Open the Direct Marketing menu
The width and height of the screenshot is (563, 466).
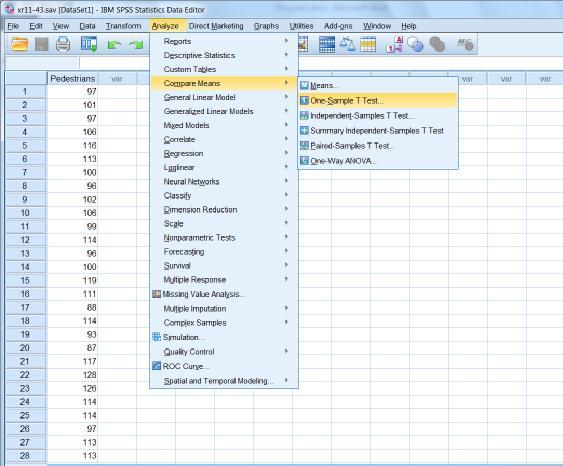(x=216, y=26)
